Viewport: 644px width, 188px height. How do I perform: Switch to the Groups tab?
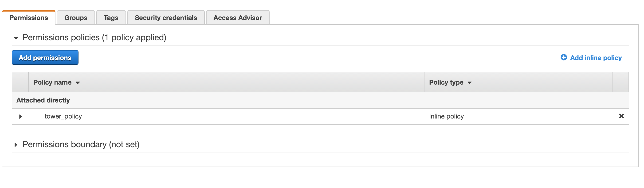(x=76, y=18)
